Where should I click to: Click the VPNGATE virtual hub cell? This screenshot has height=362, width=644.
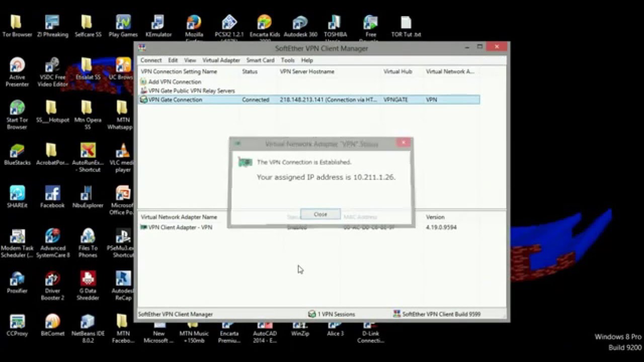point(396,100)
